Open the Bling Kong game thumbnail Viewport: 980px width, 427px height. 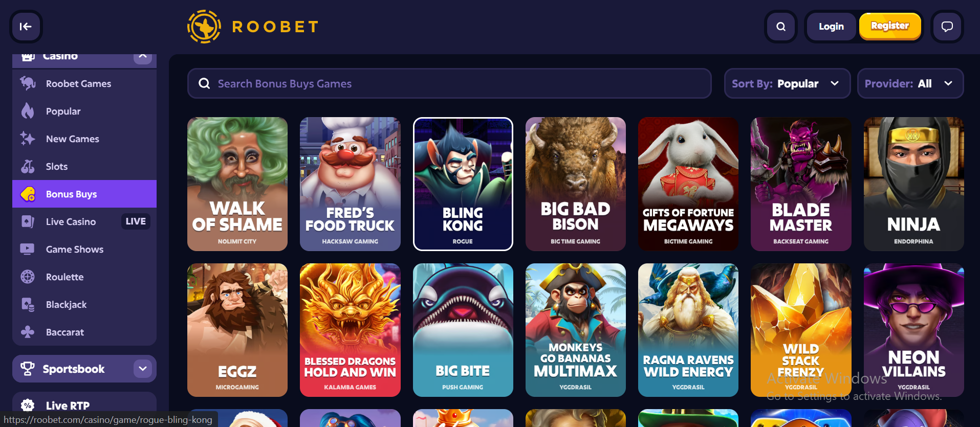click(x=463, y=184)
